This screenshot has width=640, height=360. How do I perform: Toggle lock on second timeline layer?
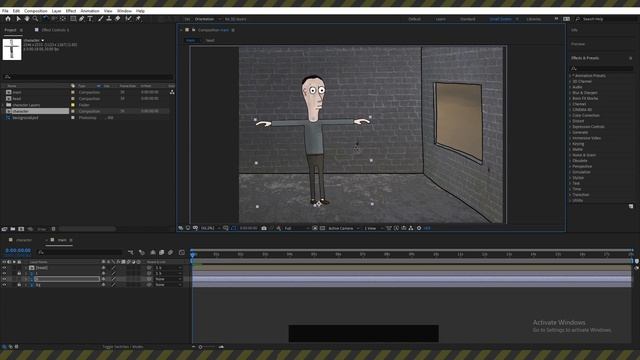point(19,273)
